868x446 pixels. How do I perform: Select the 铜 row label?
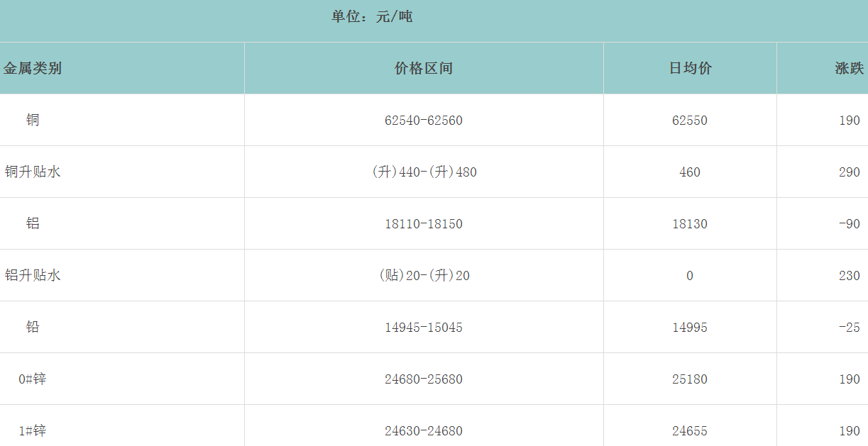click(x=33, y=121)
